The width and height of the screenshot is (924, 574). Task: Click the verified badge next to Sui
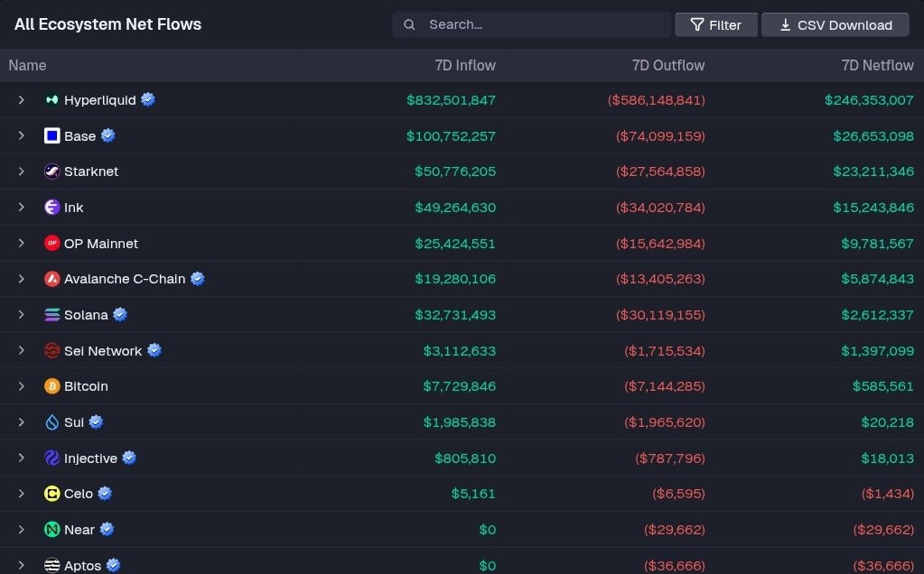click(x=96, y=421)
